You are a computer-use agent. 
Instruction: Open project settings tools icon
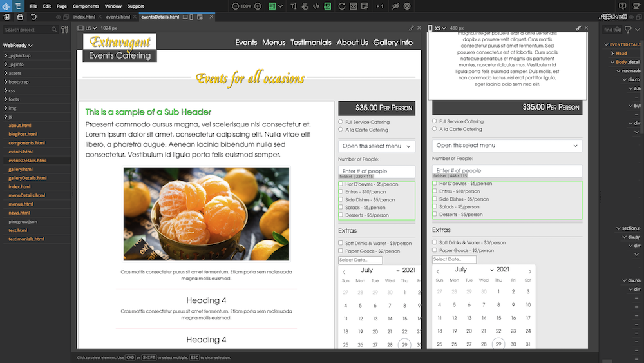pos(64,30)
